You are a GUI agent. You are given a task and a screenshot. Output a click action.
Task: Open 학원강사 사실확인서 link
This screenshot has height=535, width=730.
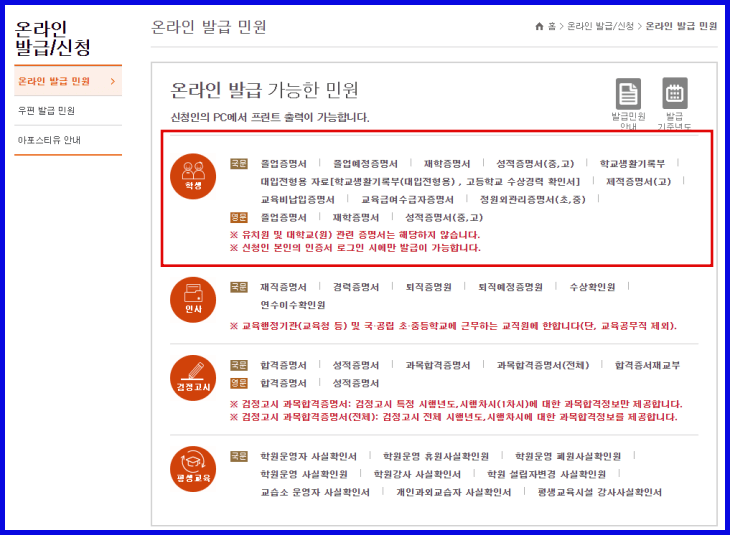point(417,474)
